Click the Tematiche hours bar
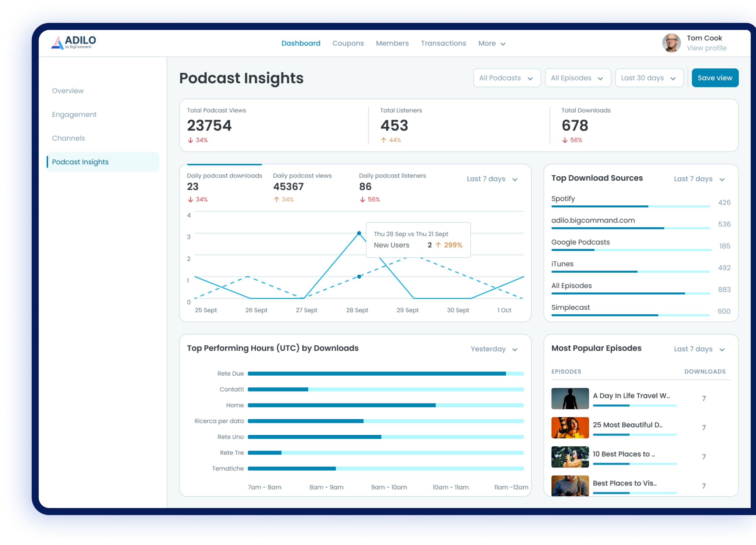The image size is (756, 545). [x=386, y=469]
